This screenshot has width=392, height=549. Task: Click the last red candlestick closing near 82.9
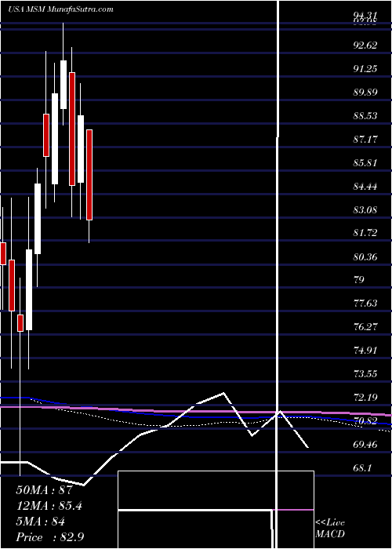click(x=89, y=175)
